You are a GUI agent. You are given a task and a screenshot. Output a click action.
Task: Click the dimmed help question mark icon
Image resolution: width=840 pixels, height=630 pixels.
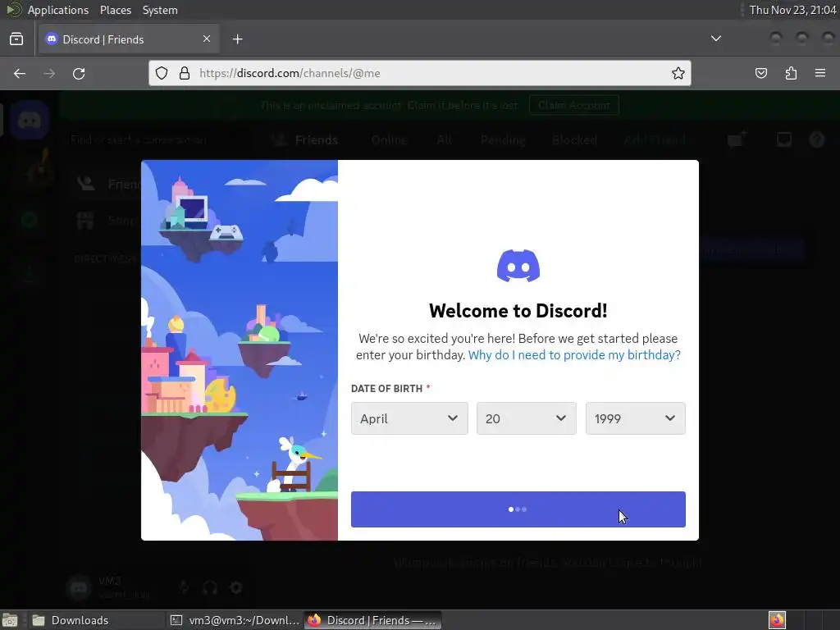[817, 139]
